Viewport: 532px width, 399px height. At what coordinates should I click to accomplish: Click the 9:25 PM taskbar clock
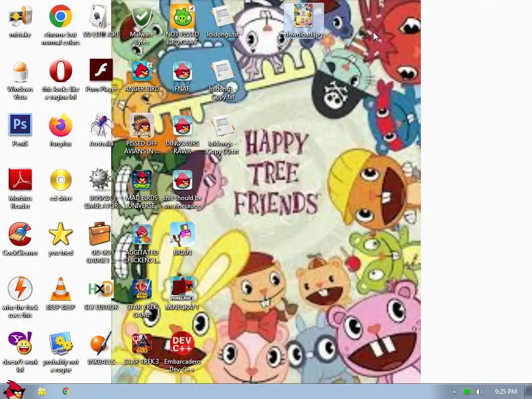[x=506, y=392]
